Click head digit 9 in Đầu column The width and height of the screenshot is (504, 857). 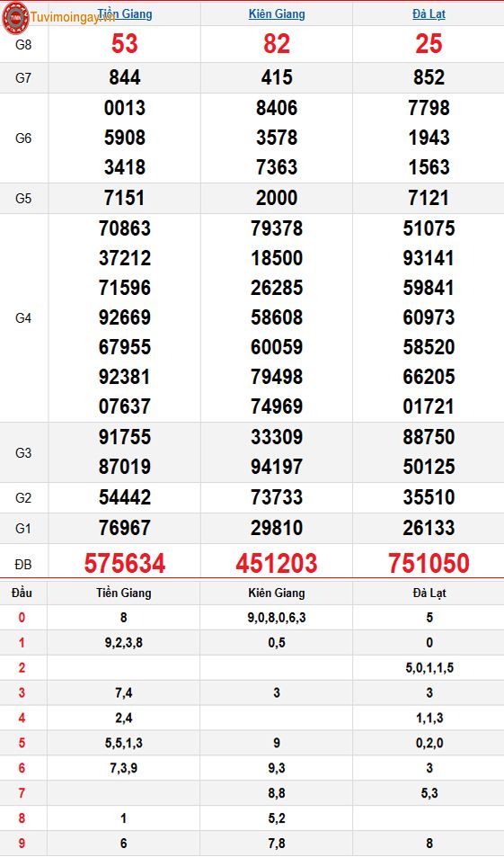22,844
